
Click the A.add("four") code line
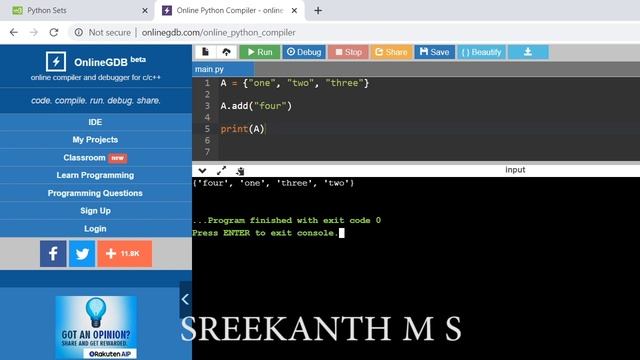tap(256, 106)
